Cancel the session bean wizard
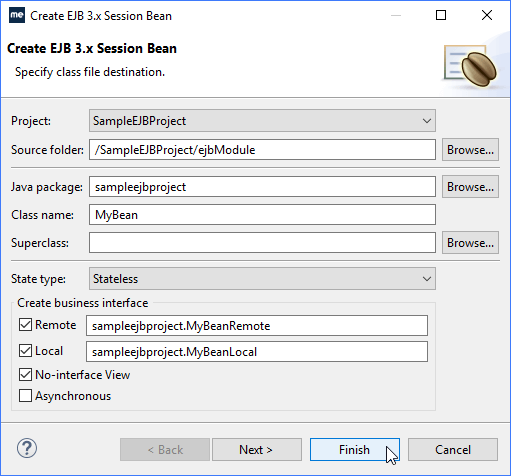 (453, 450)
